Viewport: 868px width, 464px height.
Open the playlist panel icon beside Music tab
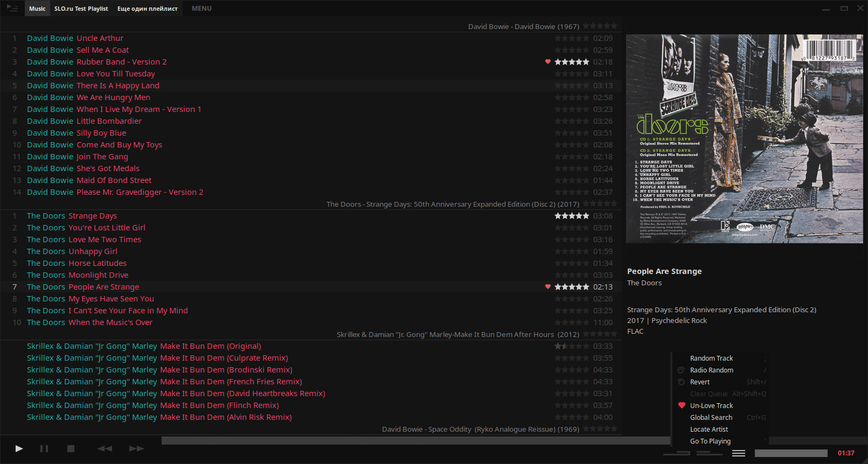click(12, 8)
